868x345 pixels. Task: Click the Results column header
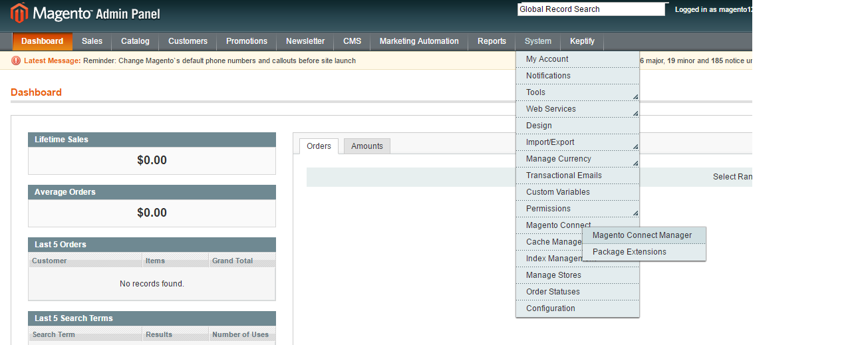[x=176, y=334]
